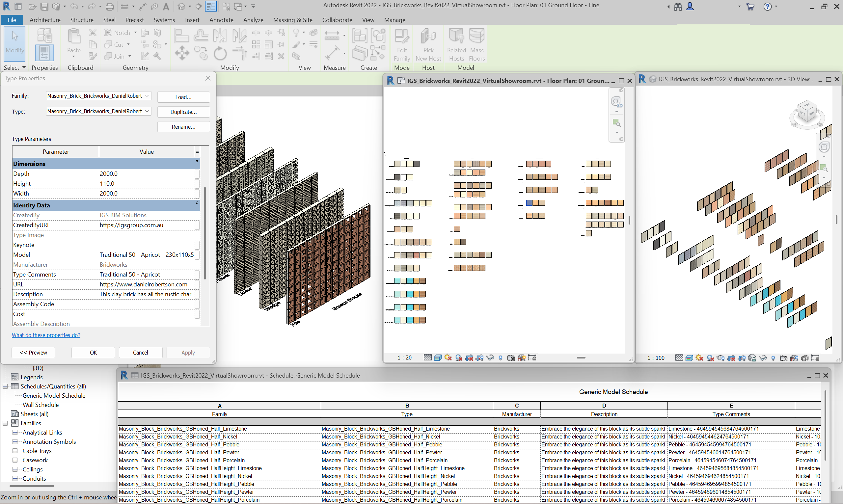The image size is (843, 504).
Task: Click the Duplicate... button
Action: click(x=183, y=112)
